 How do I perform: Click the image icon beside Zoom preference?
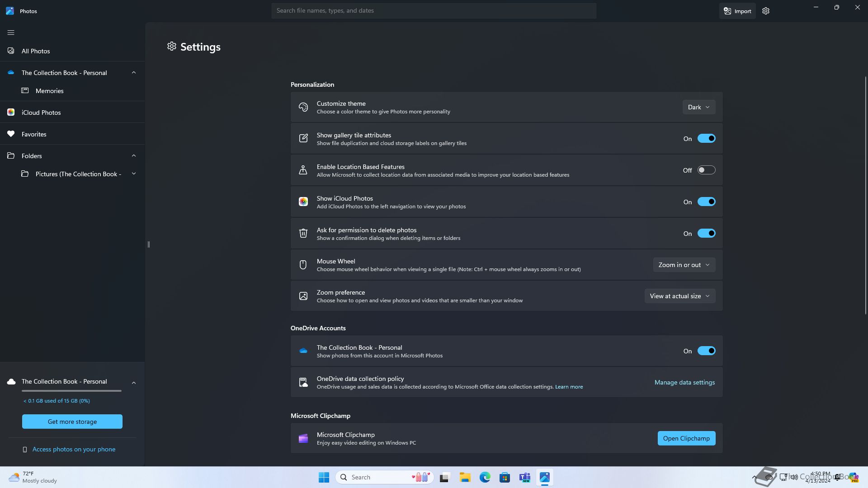[x=303, y=296]
